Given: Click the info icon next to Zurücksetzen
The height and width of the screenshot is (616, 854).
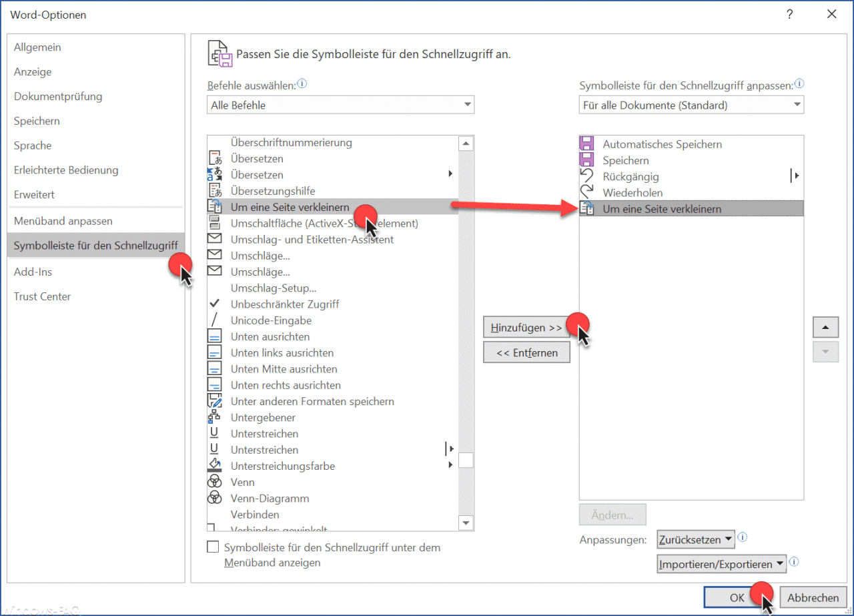Looking at the screenshot, I should click(743, 537).
